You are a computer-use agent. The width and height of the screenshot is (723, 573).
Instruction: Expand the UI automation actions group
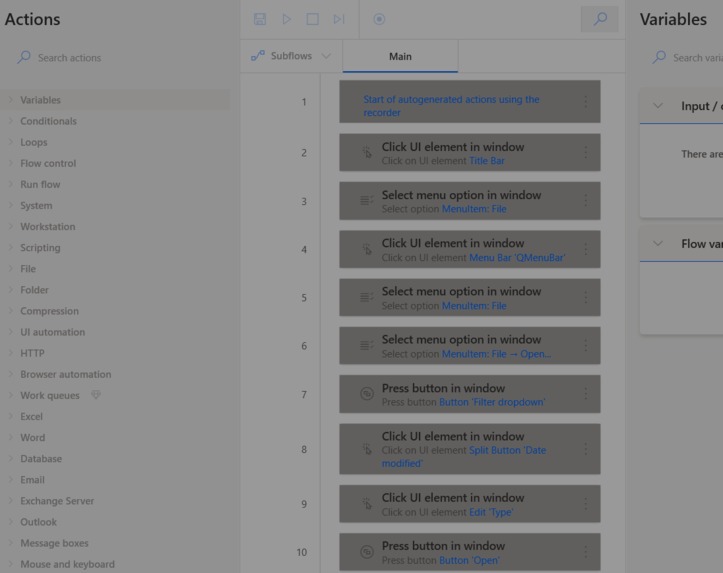[x=11, y=332]
